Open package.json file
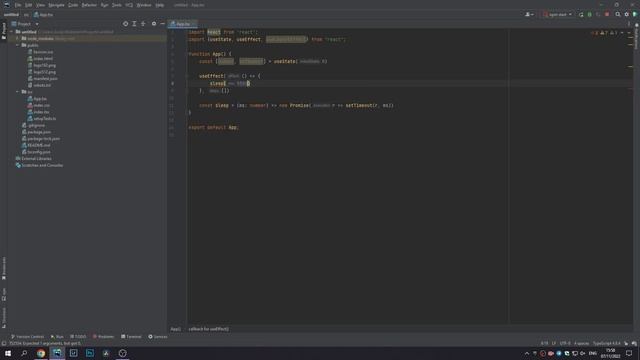This screenshot has width=640, height=360. 39,132
